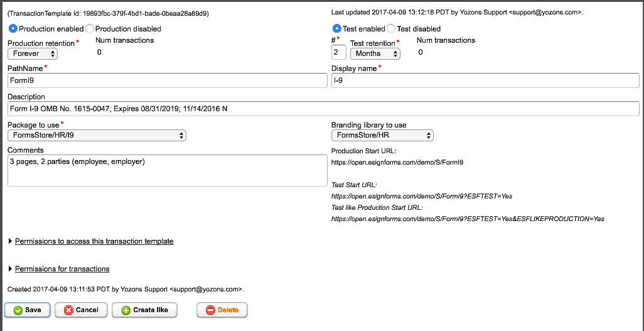Viewport: 644px width, 331px height.
Task: Click the Save button
Action: coord(28,310)
